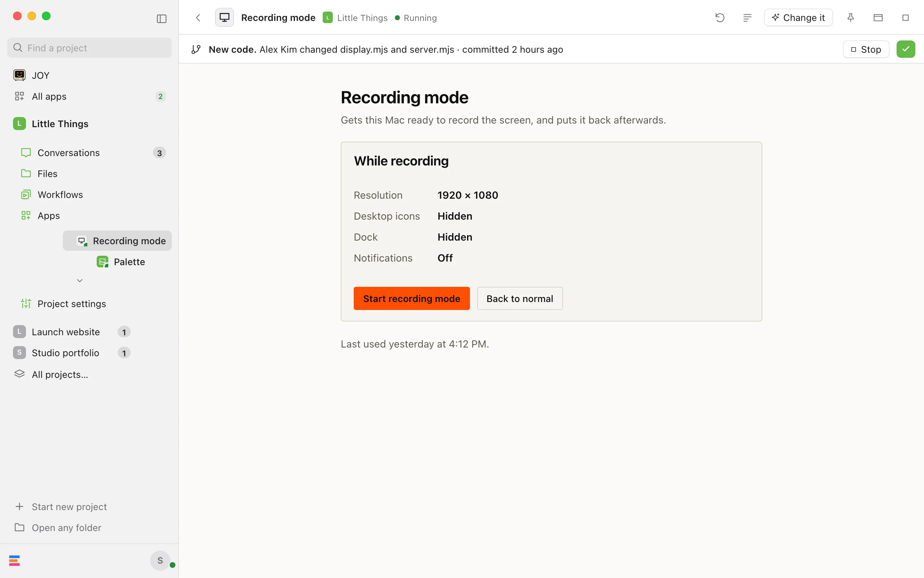Click the Last used yesterday text

415,344
